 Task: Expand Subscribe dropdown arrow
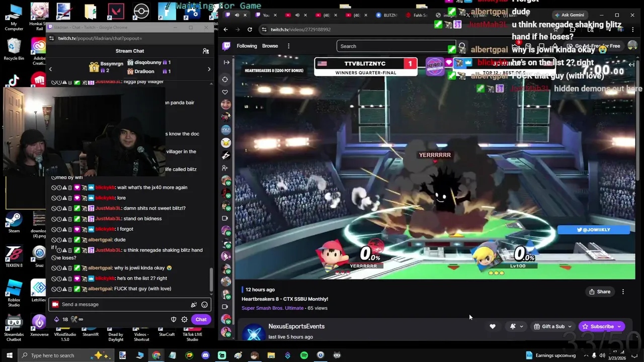click(619, 326)
